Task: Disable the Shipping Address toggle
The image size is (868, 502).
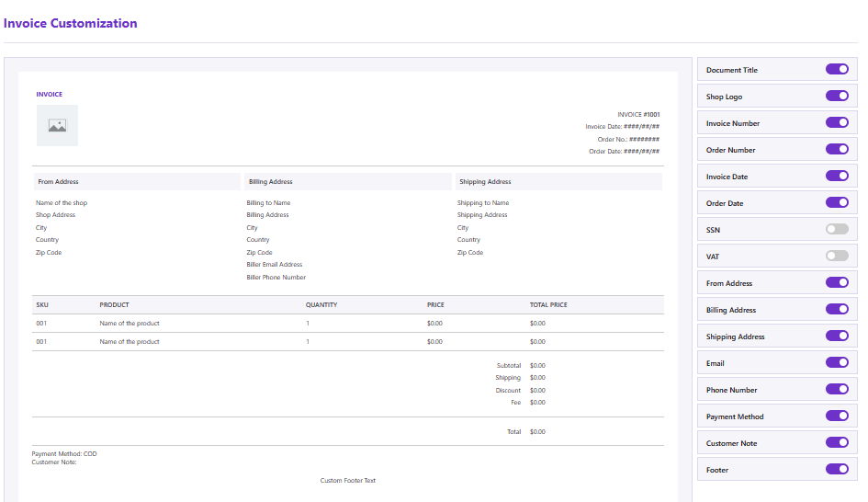Action: tap(837, 336)
